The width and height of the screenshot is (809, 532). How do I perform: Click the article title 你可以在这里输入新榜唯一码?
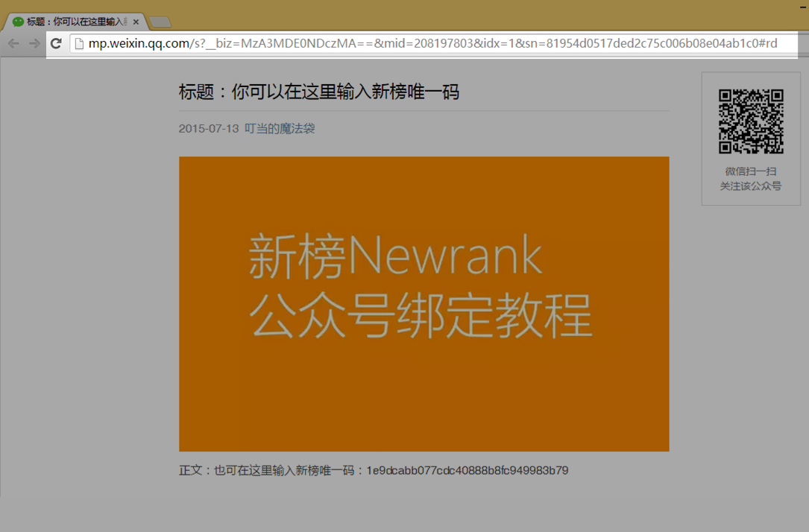(x=319, y=92)
